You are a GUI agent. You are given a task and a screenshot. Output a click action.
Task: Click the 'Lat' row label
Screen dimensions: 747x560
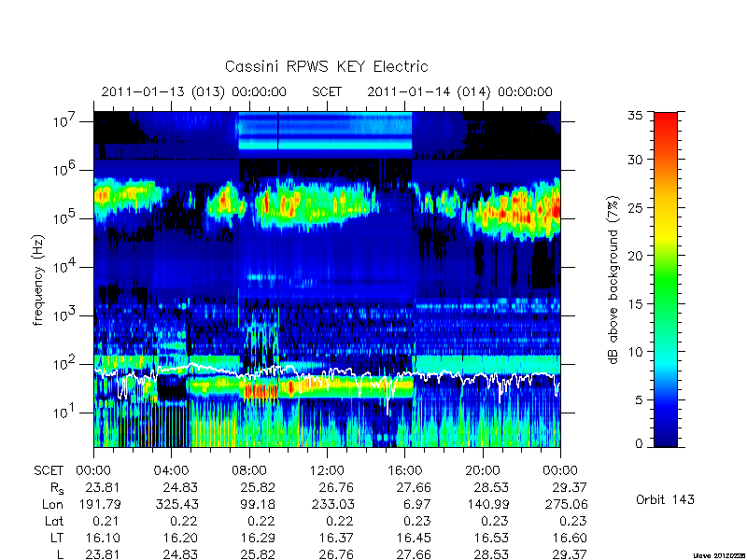(54, 521)
